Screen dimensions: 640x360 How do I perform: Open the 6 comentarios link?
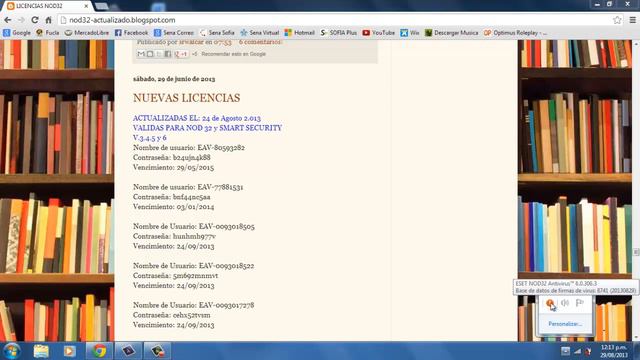coord(260,42)
